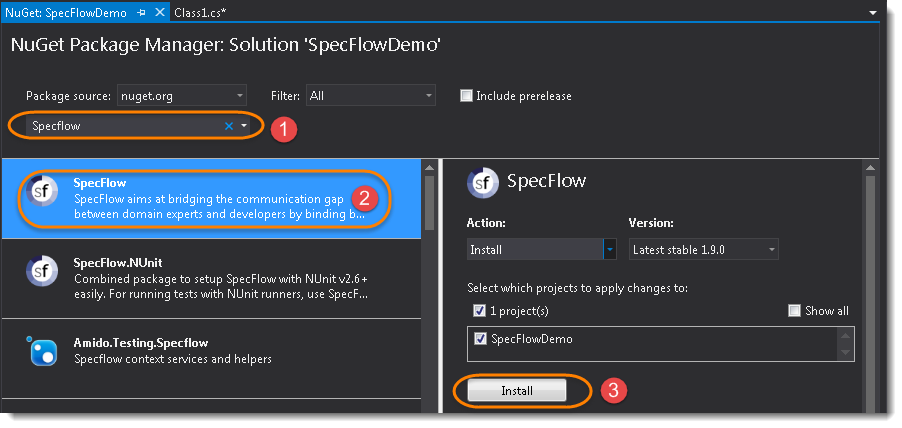
Task: Click the package list scrollbar thumb
Action: coord(429,202)
